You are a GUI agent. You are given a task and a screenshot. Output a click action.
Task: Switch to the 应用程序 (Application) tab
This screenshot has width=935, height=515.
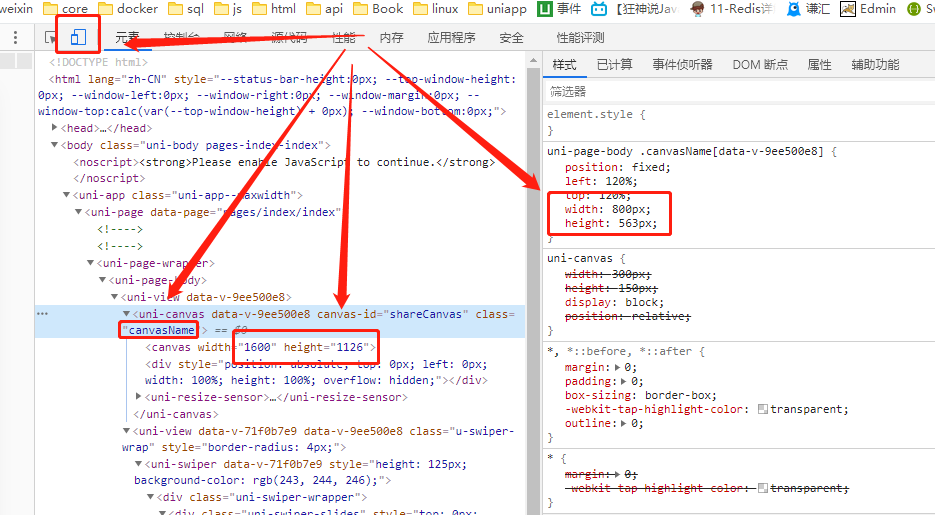451,38
